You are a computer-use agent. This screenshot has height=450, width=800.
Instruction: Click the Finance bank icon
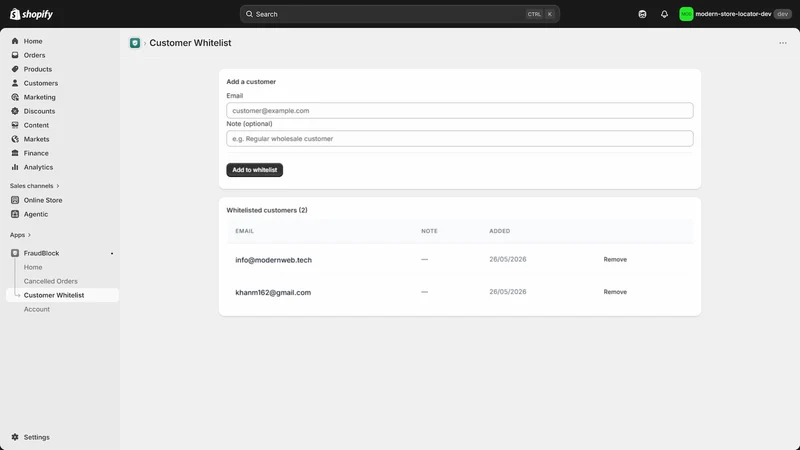pos(15,153)
